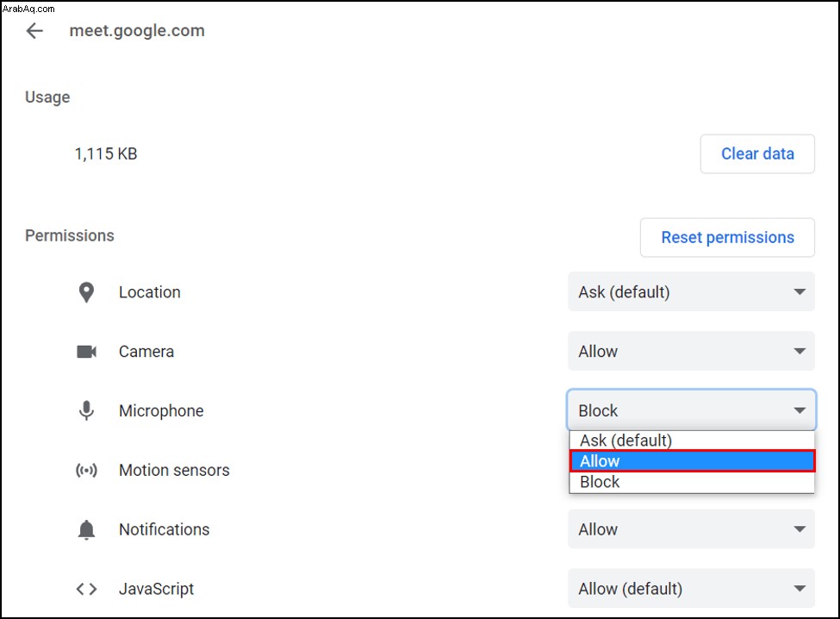Click the Motion sensors icon
The width and height of the screenshot is (840, 619).
point(86,470)
